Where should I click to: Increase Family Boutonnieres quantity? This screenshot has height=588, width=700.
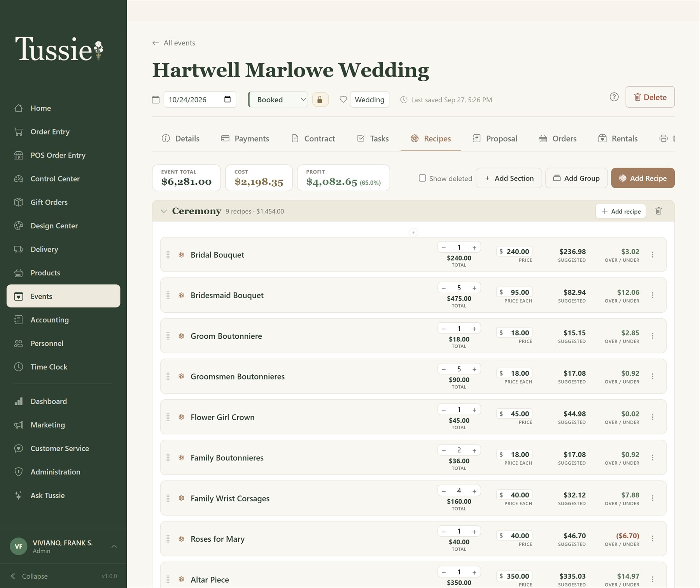click(474, 450)
